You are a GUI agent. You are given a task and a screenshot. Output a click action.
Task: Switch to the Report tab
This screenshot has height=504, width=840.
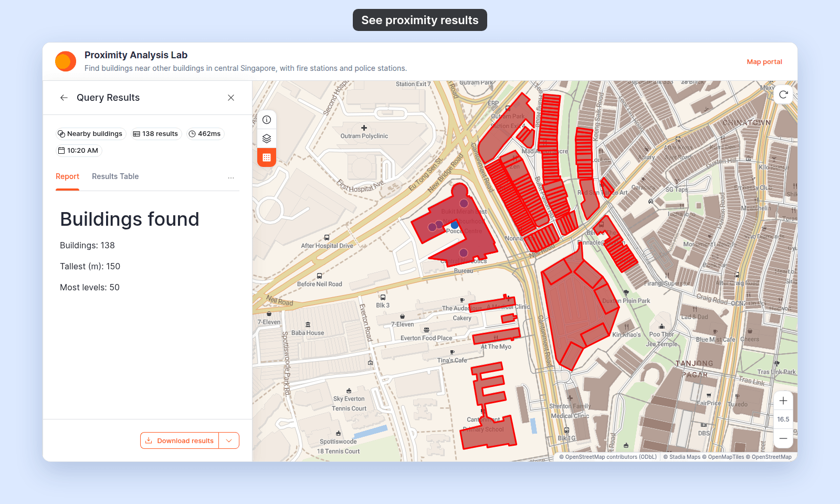click(x=67, y=176)
